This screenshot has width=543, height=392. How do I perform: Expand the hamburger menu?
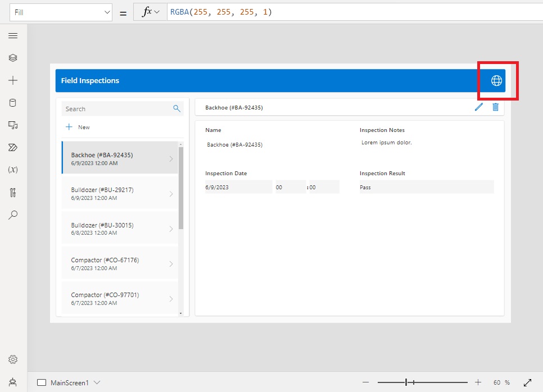pyautogui.click(x=13, y=35)
